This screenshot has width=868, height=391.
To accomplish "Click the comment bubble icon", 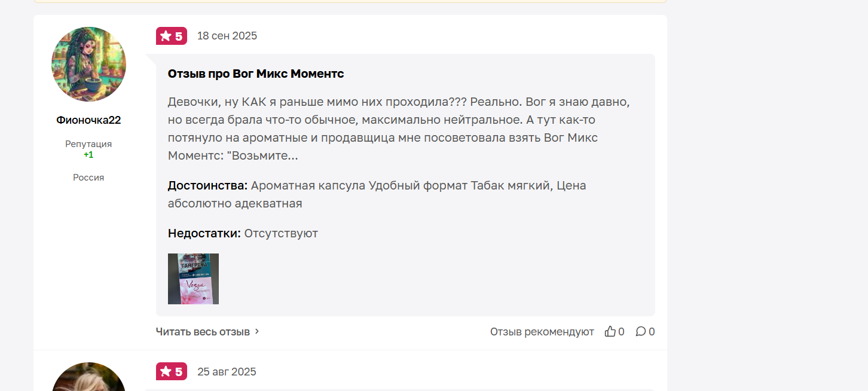I will click(641, 331).
